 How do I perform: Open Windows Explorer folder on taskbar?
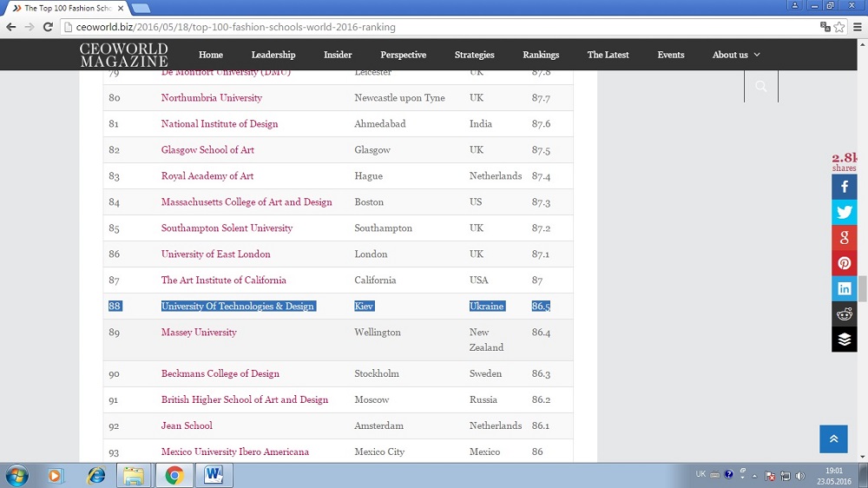(134, 476)
